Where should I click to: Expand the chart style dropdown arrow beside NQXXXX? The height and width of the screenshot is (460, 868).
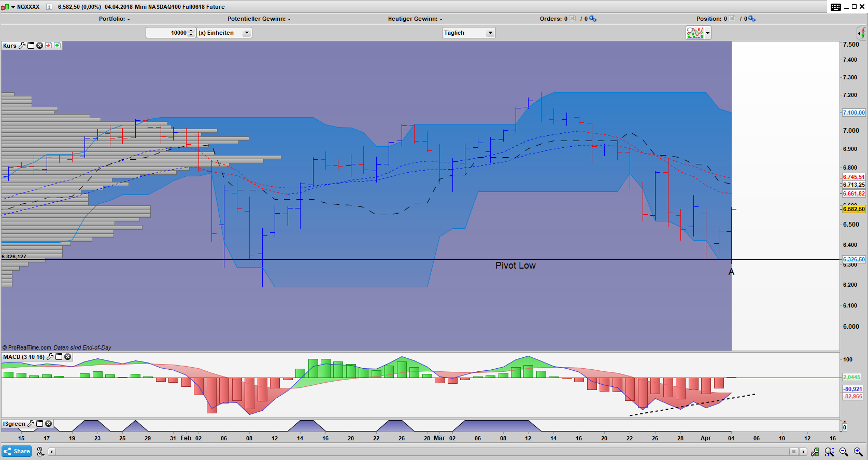13,7
